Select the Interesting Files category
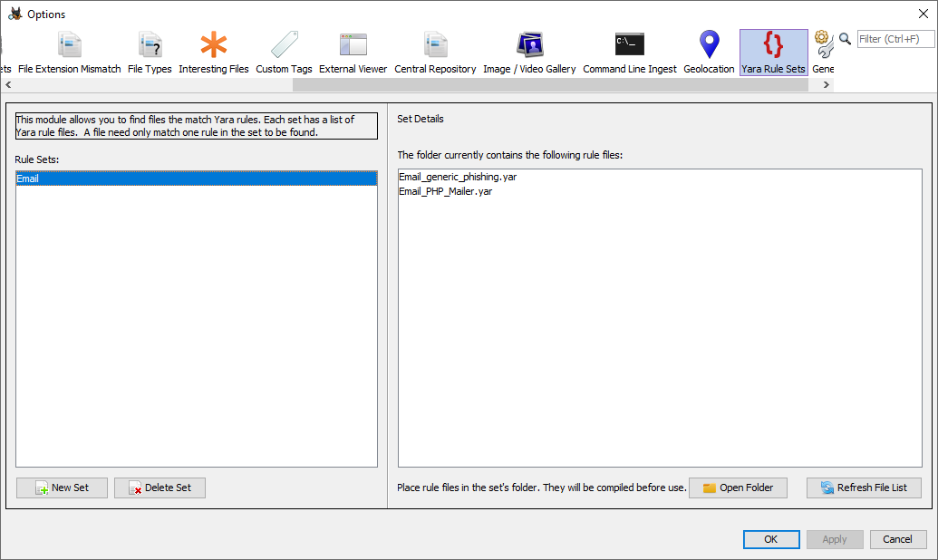The height and width of the screenshot is (560, 938). point(214,53)
